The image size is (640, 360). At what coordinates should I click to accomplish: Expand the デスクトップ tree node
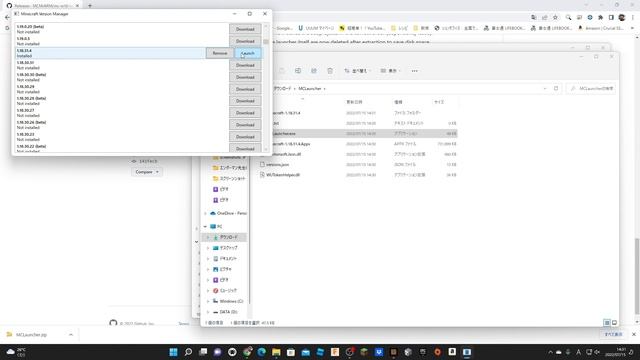208,248
